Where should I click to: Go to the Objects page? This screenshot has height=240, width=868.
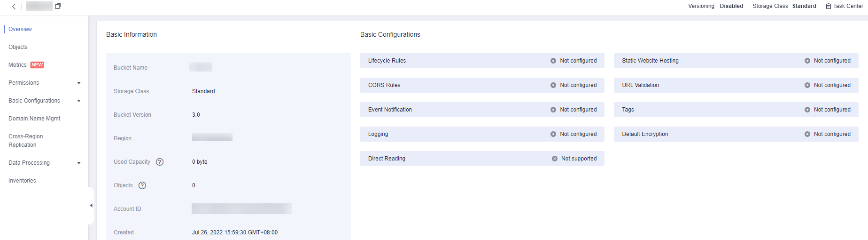point(18,47)
